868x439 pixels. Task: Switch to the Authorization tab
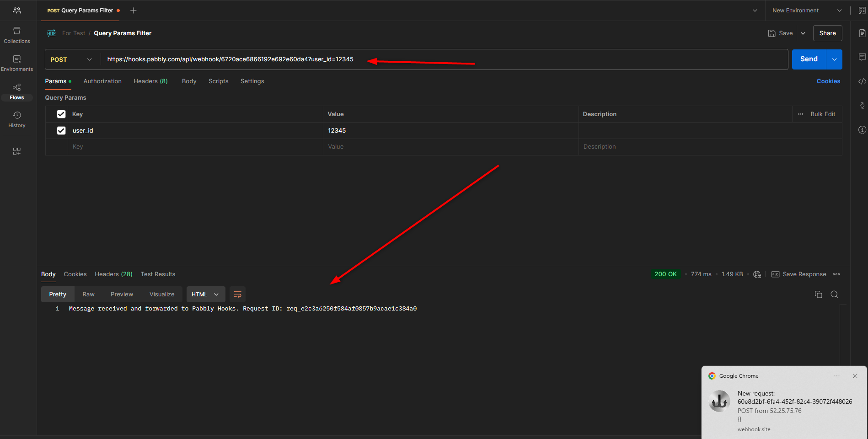pyautogui.click(x=102, y=81)
